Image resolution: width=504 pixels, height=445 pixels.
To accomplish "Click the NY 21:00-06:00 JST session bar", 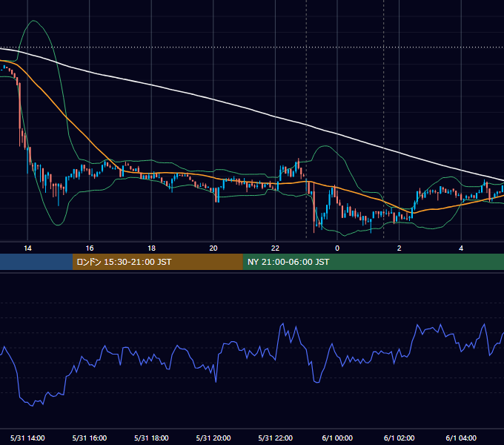I will click(x=373, y=262).
